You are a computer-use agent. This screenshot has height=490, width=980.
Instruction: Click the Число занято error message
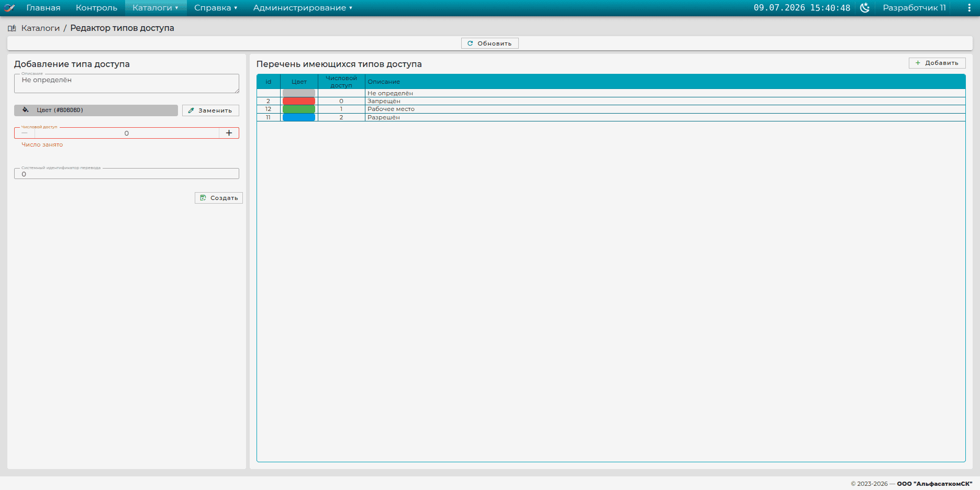pyautogui.click(x=42, y=144)
